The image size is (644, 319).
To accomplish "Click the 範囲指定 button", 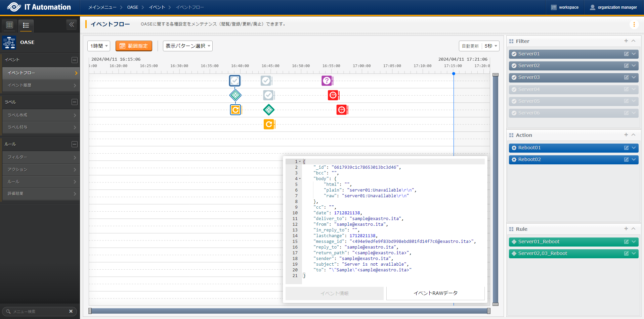I will (x=134, y=46).
